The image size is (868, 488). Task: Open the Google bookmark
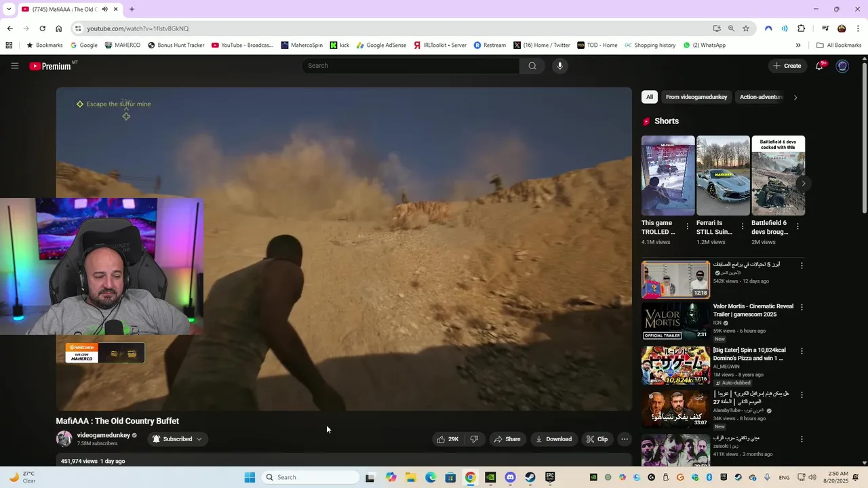click(x=84, y=45)
